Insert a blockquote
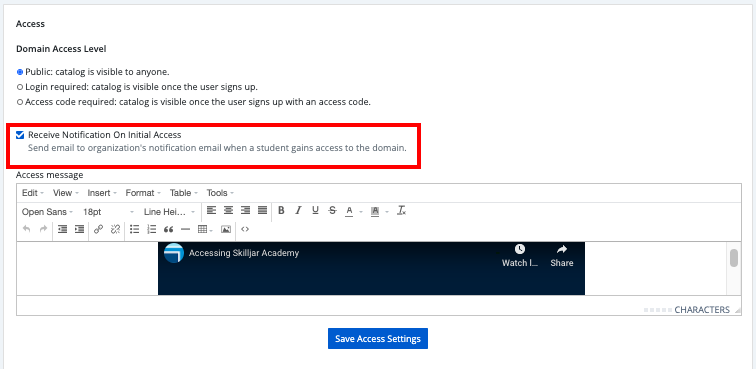Image resolution: width=756 pixels, height=369 pixels. 168,229
